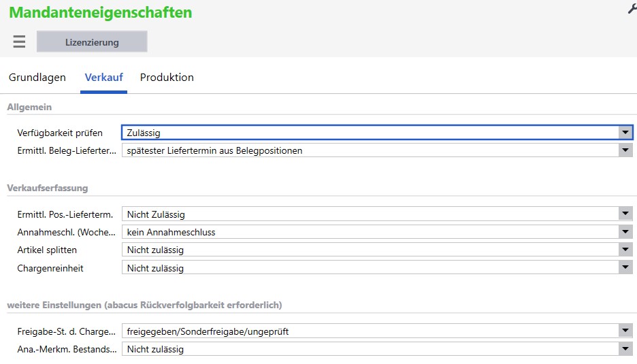Expand the Verfügbarkeit prüfen dropdown arrow
Image resolution: width=637 pixels, height=364 pixels.
[x=625, y=133]
